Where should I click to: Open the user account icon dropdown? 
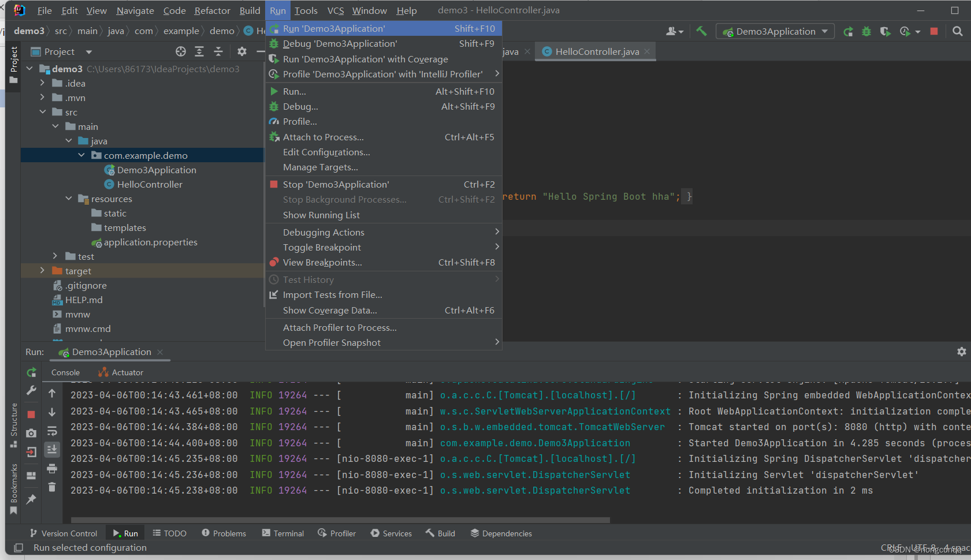(x=674, y=31)
